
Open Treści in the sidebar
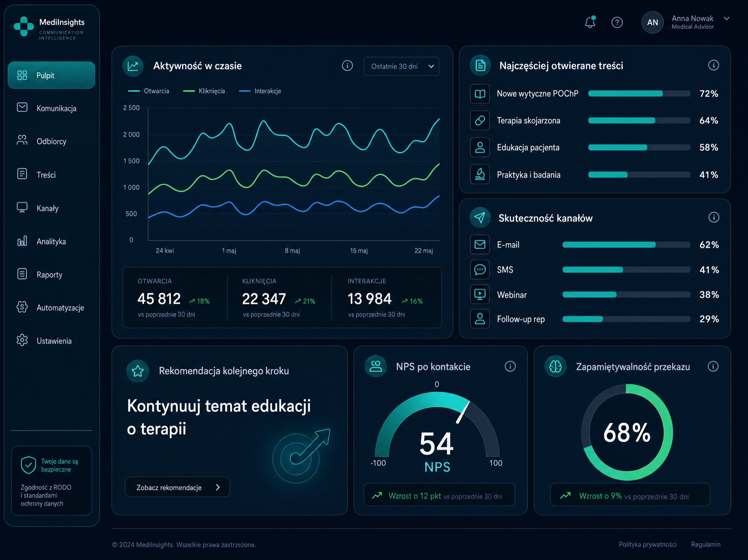[52, 175]
